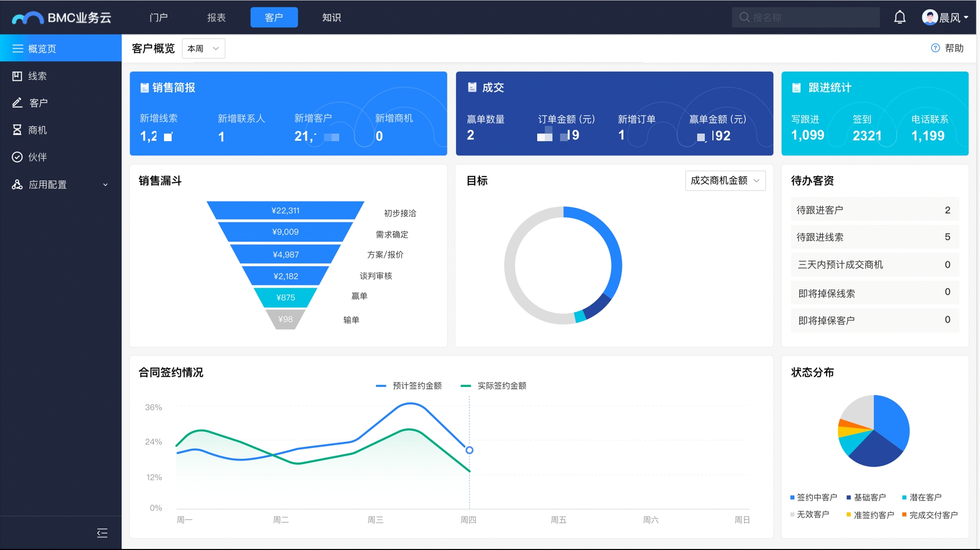Open the 本周 time range dropdown
The width and height of the screenshot is (980, 550).
click(204, 49)
